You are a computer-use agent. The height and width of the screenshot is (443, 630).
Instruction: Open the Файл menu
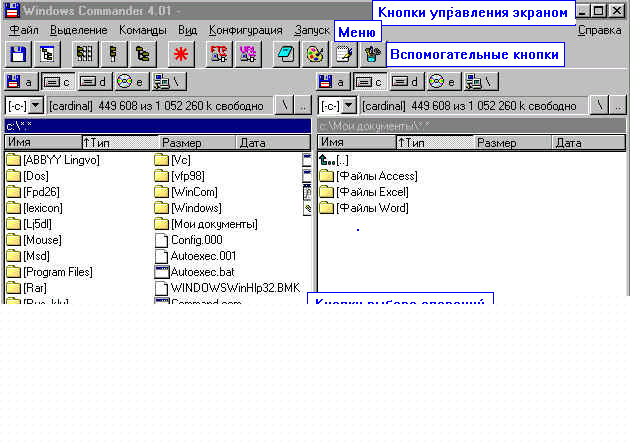click(x=23, y=31)
